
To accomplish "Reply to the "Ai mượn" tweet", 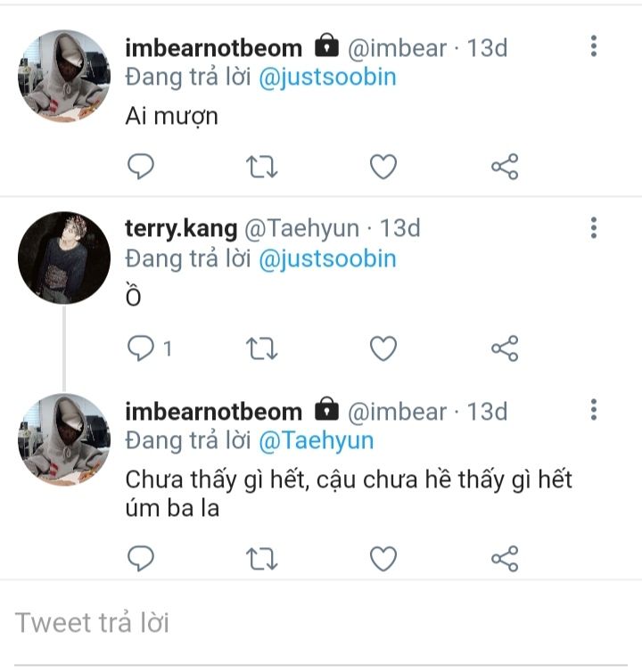I will (141, 167).
